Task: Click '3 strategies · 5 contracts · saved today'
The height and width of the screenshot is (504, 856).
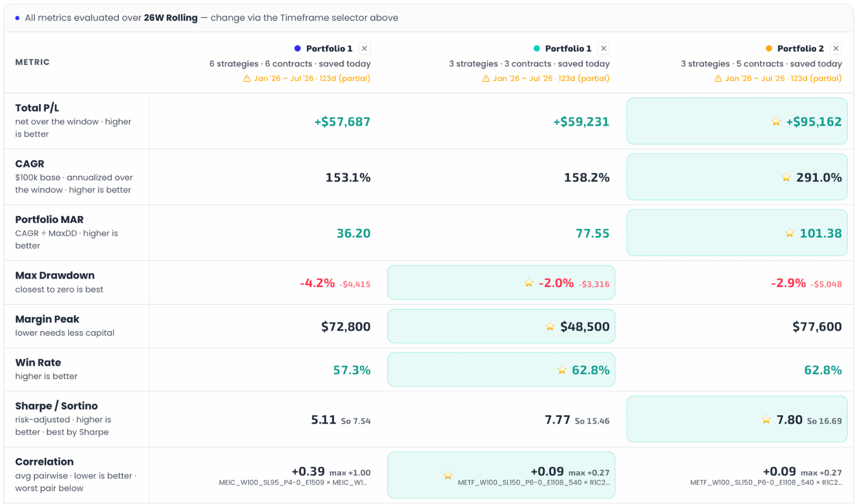Action: pyautogui.click(x=761, y=64)
